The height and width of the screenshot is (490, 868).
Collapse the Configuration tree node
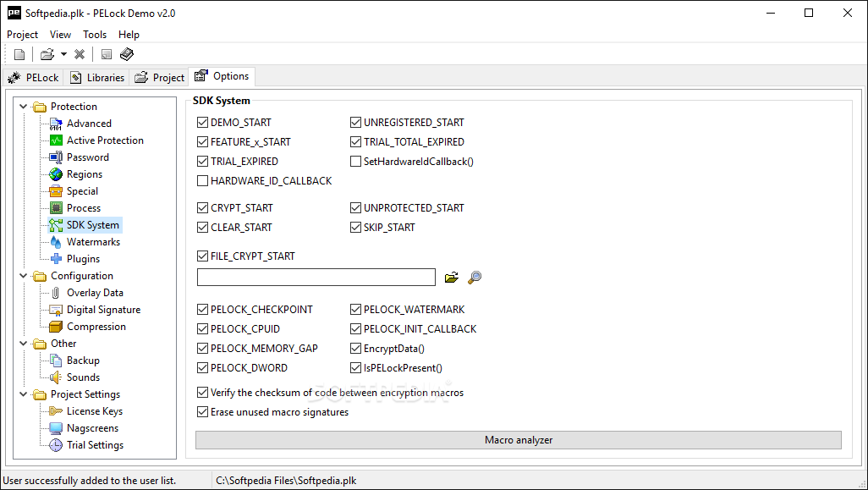23,276
